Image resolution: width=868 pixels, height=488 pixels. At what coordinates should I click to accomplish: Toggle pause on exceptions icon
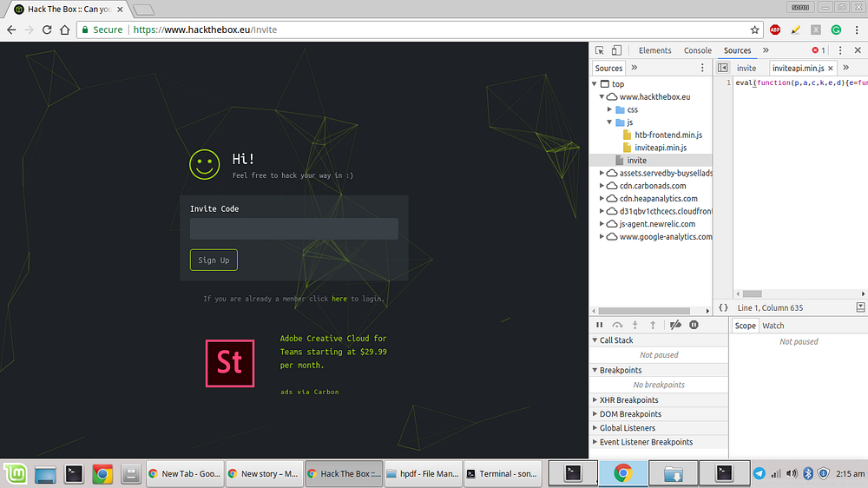(694, 325)
